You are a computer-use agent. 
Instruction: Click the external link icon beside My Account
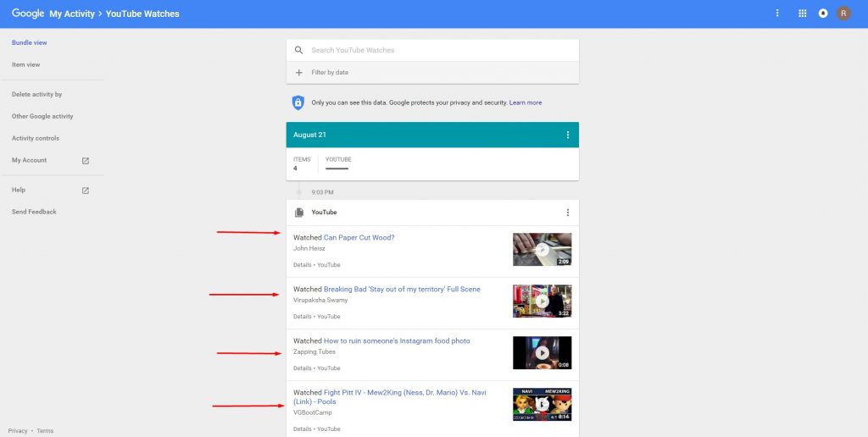click(x=86, y=161)
